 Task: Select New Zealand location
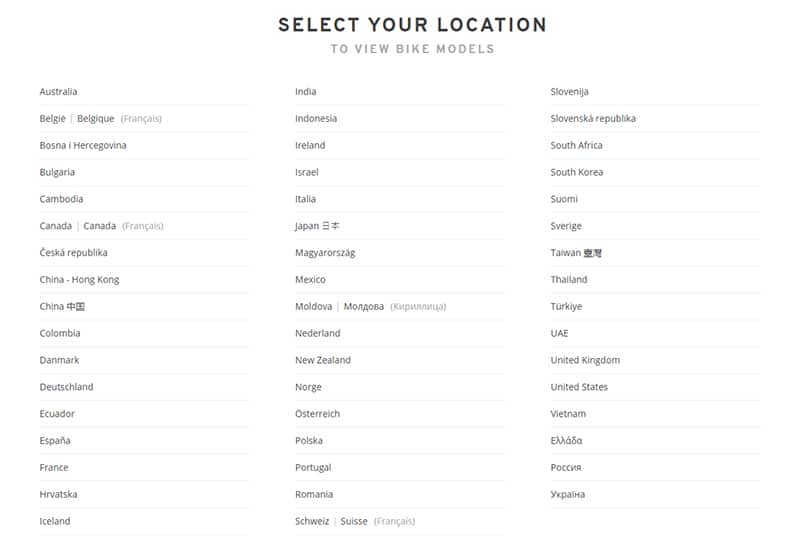322,360
